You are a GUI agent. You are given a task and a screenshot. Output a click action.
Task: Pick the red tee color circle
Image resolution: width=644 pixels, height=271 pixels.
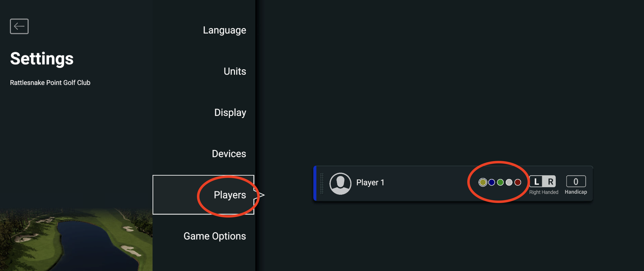[518, 182]
